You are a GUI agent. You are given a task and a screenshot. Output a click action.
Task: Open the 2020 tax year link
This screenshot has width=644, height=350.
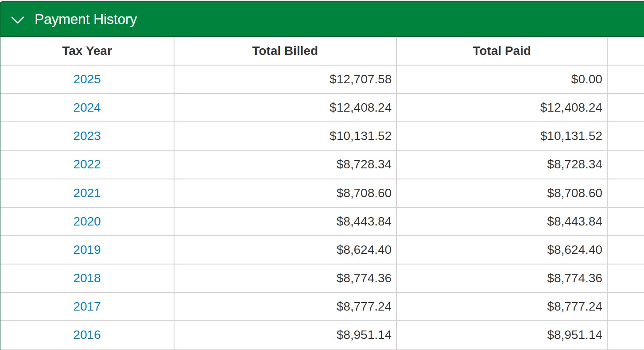click(87, 222)
